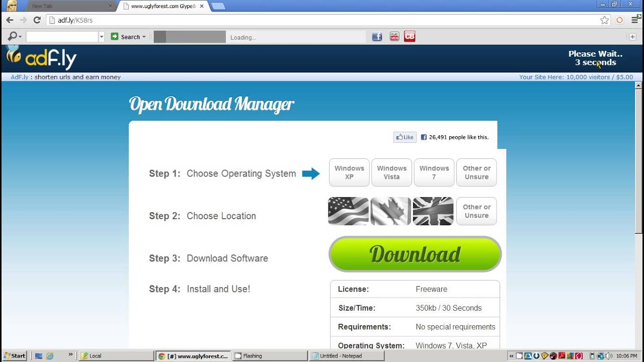
Task: Click the 'No special requirements' text
Action: [x=455, y=327]
